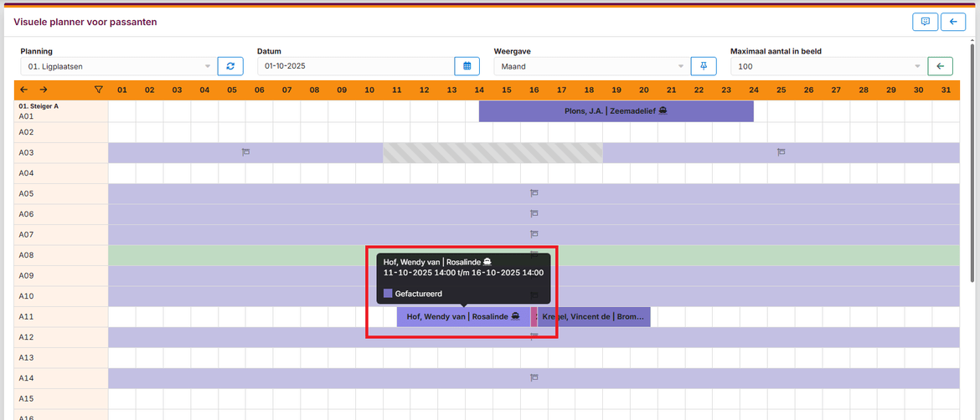Select berth row label A02

[26, 132]
